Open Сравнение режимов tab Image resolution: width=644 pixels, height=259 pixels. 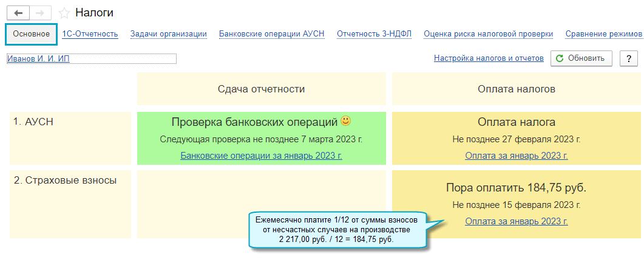point(604,33)
